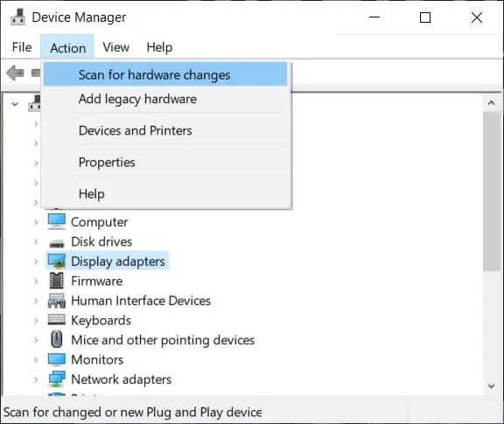This screenshot has width=504, height=424.
Task: Click the Firmware chip icon
Action: (x=57, y=281)
